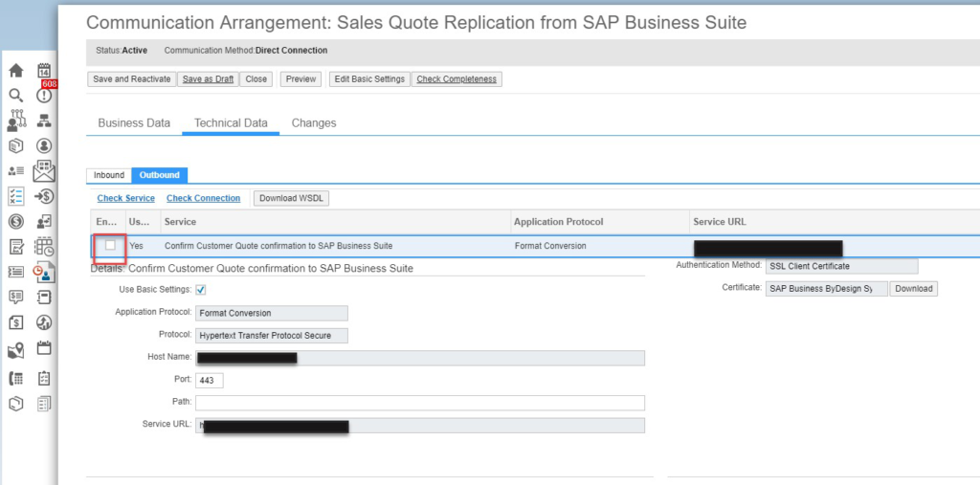980x485 pixels.
Task: Click the Check Service link
Action: pos(125,198)
